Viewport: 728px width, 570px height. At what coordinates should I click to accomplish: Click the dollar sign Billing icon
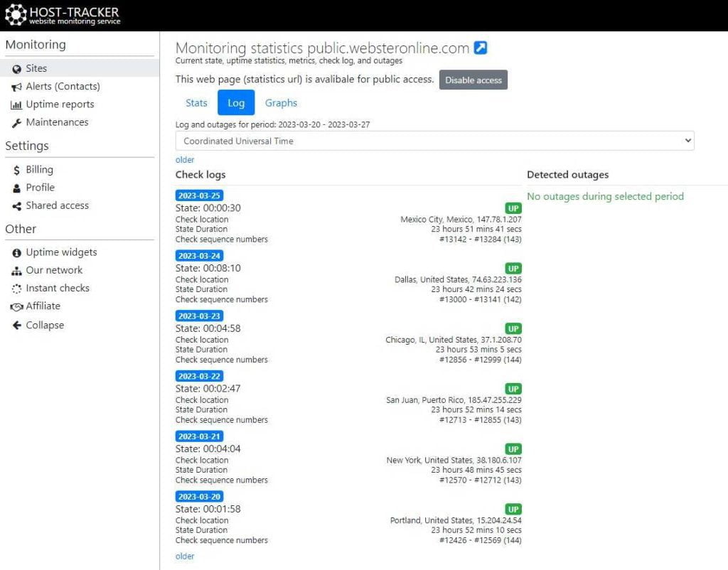pos(16,170)
